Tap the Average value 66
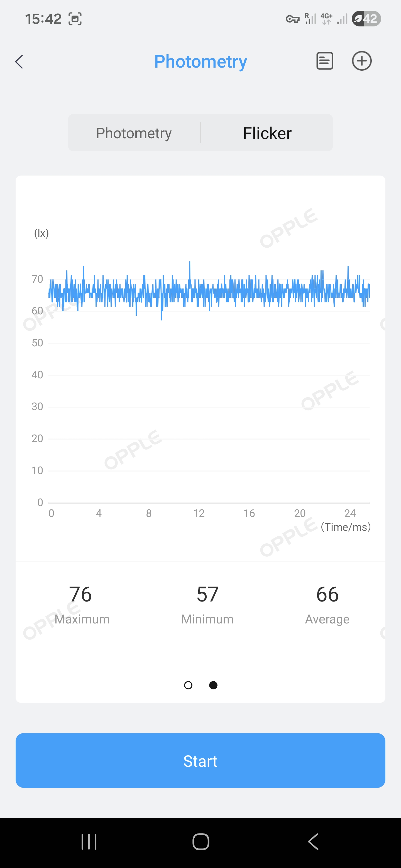401x868 pixels. pos(327,594)
